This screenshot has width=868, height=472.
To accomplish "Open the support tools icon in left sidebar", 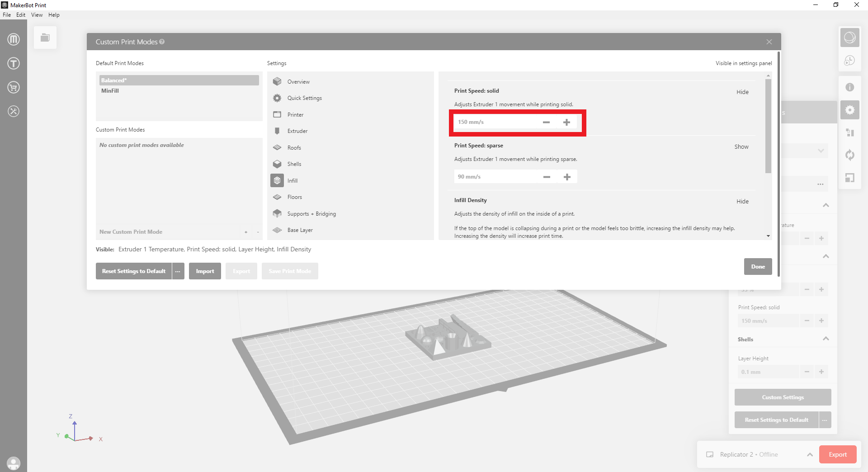I will tap(14, 111).
